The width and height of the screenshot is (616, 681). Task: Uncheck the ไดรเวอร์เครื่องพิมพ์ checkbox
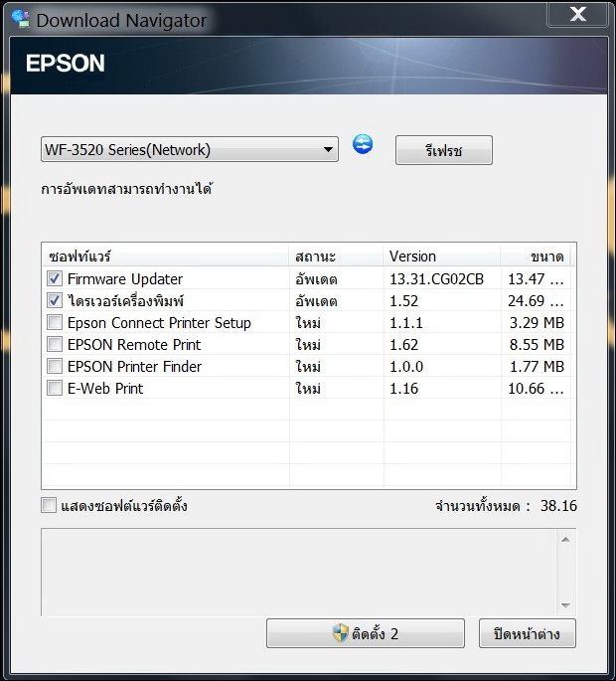coord(55,300)
